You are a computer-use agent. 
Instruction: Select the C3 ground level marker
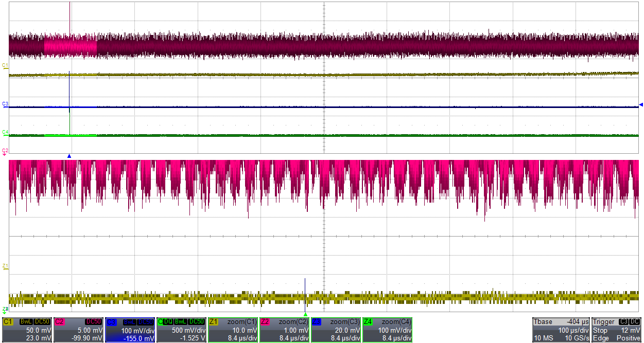pyautogui.click(x=5, y=104)
